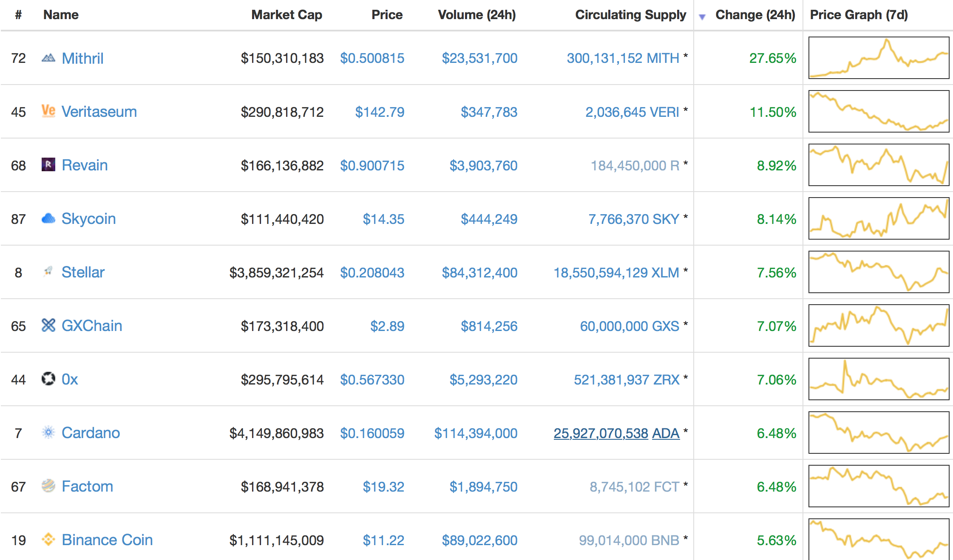
Task: Click the Veritaseum coin logo icon
Action: click(48, 111)
